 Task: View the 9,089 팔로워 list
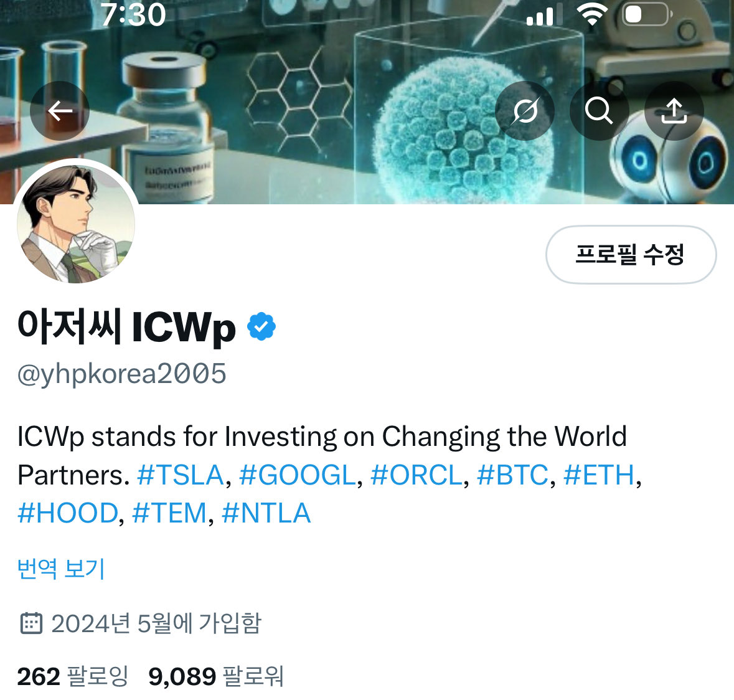[x=216, y=676]
